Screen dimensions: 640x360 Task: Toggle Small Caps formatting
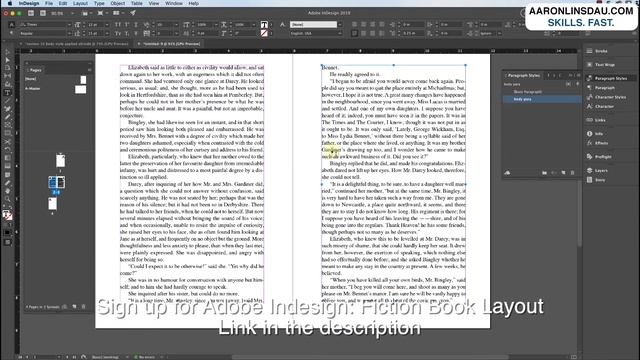click(x=118, y=33)
